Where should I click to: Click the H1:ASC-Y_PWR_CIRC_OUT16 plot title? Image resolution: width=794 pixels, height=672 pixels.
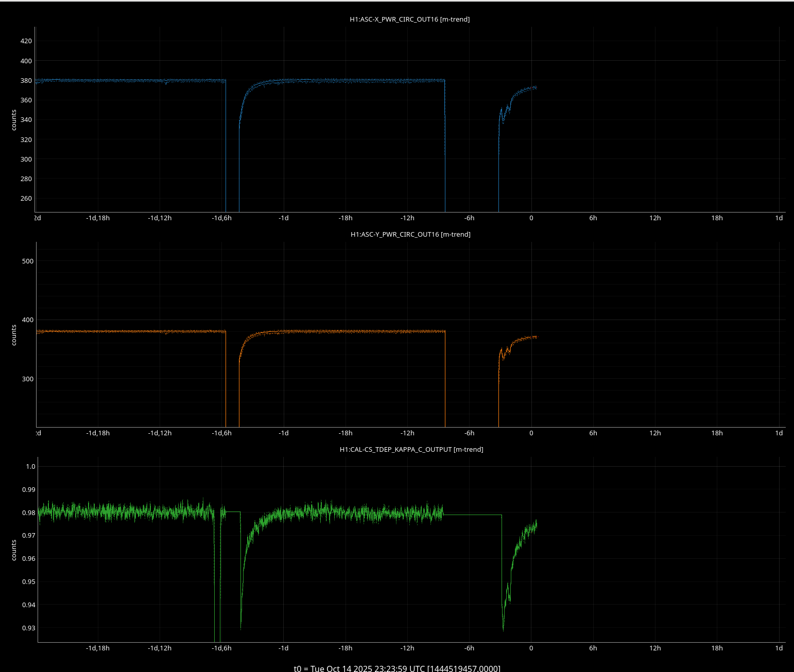pyautogui.click(x=410, y=235)
